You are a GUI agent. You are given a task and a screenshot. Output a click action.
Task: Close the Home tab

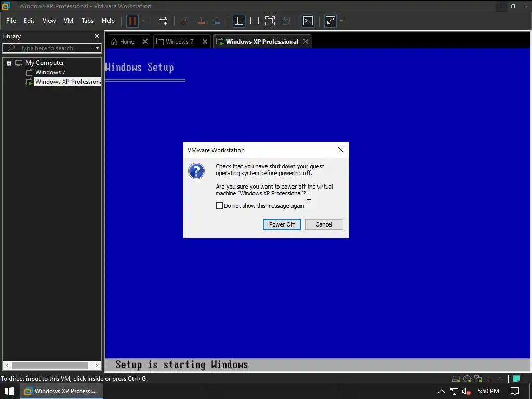pos(145,42)
